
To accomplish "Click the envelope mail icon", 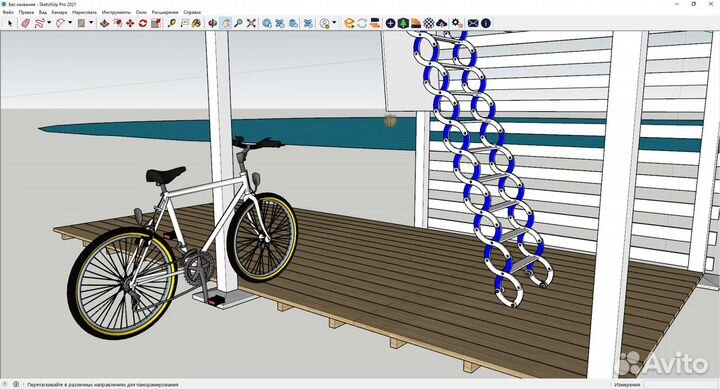I will (472, 23).
